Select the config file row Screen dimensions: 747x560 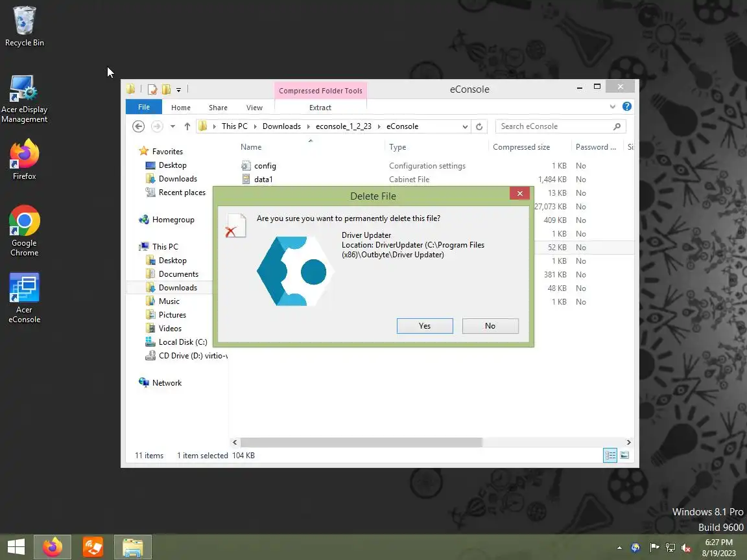[436, 166]
